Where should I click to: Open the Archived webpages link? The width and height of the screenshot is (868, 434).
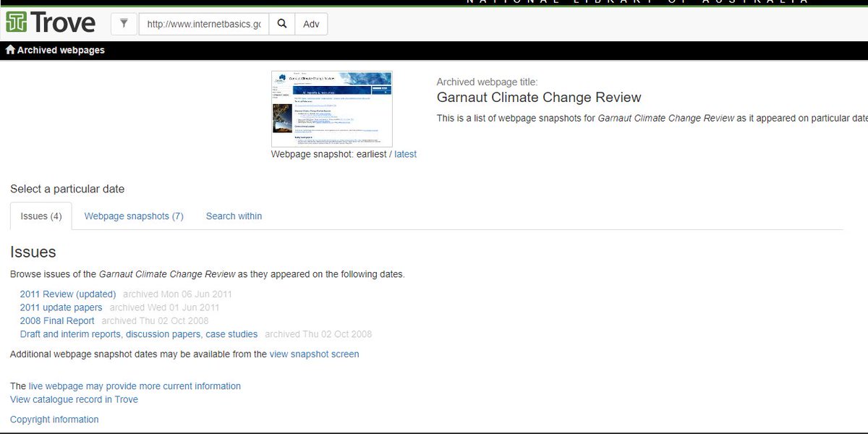click(61, 50)
